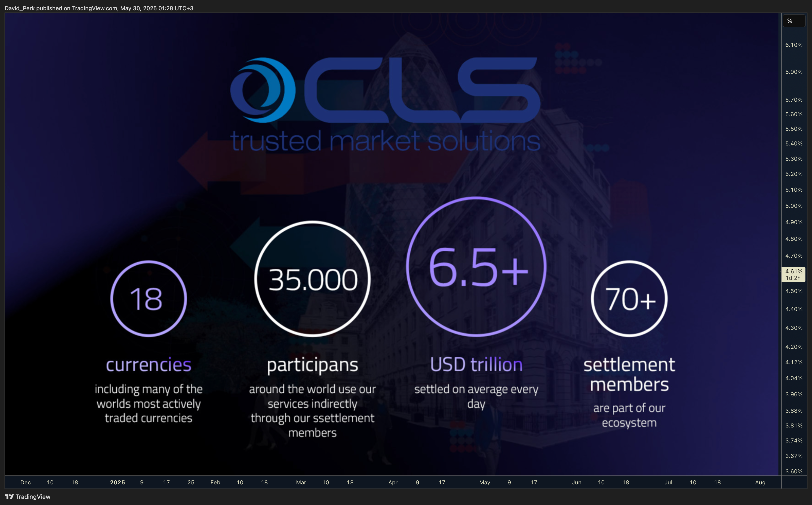Screen dimensions: 812x505
Task: Click the 3.96% price axis label
Action: coord(794,394)
